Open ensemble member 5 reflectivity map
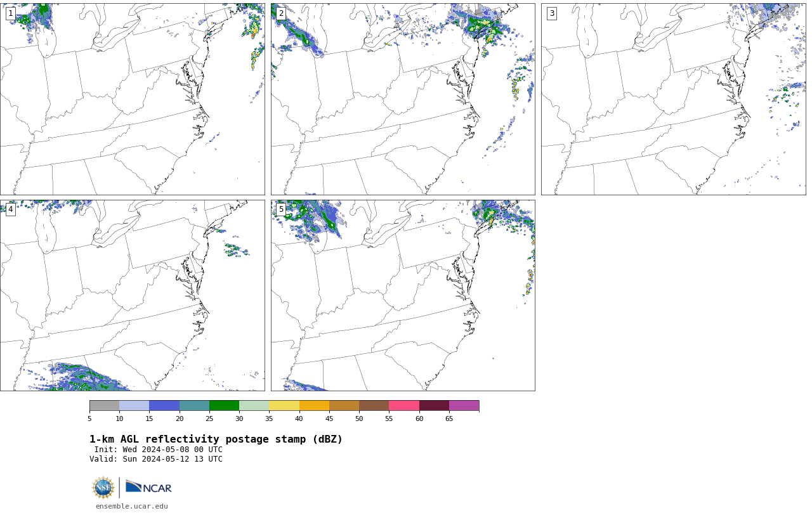This screenshot has width=812, height=513. pos(403,295)
